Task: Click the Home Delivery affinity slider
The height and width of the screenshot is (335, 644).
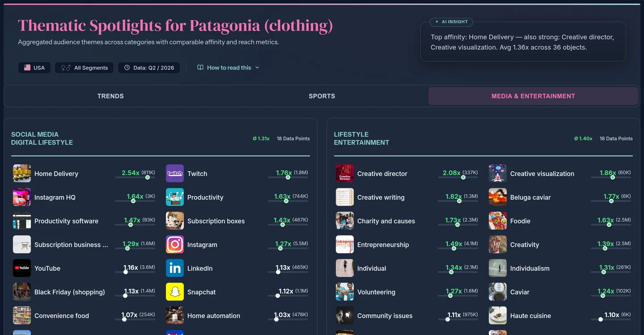Action: (135, 177)
